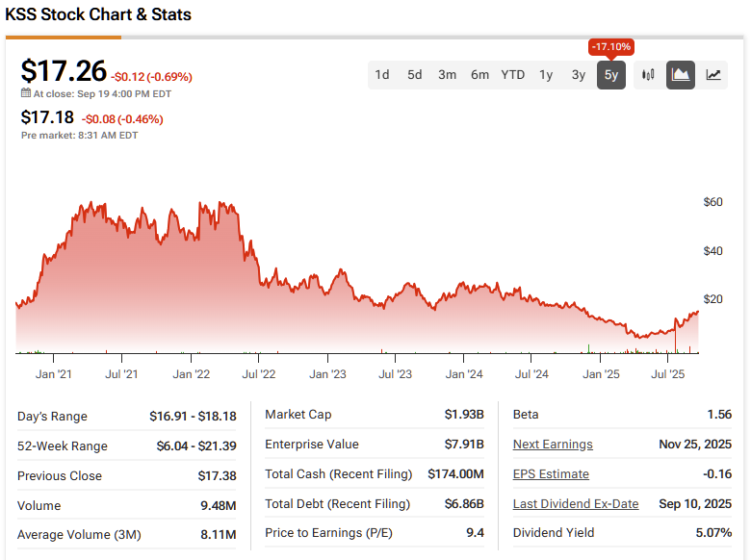Click Volume value 9.48M
This screenshot has height=560, width=751.
(x=219, y=505)
